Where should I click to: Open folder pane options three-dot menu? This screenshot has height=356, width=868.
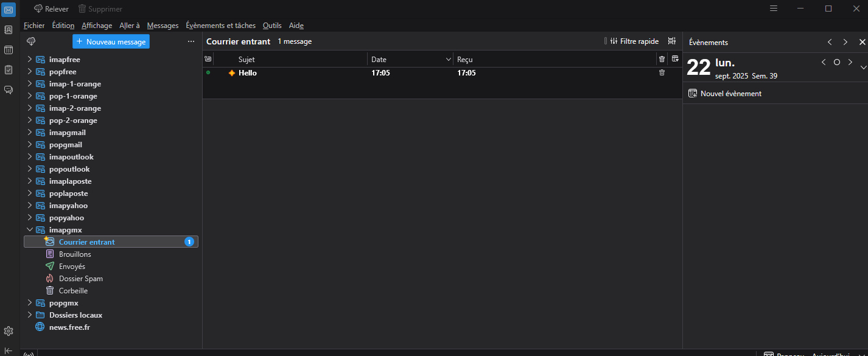point(191,41)
